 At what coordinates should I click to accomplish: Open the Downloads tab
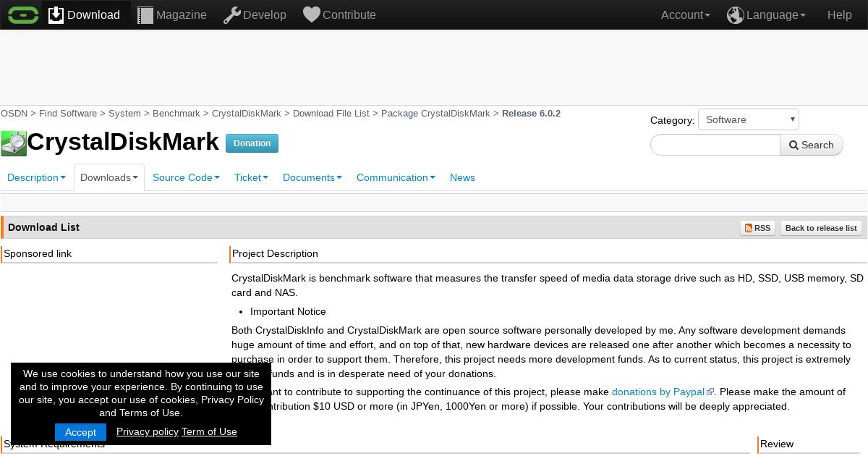[109, 177]
